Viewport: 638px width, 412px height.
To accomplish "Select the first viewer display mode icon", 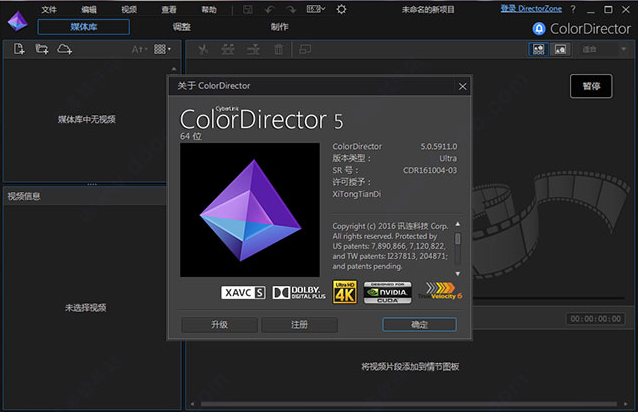I will 538,50.
